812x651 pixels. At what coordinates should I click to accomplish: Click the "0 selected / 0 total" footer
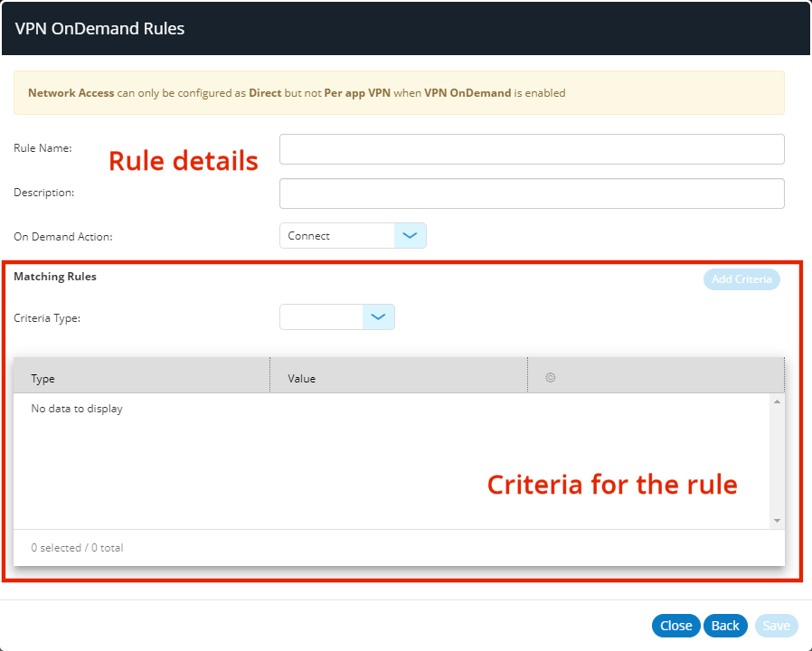tap(77, 548)
